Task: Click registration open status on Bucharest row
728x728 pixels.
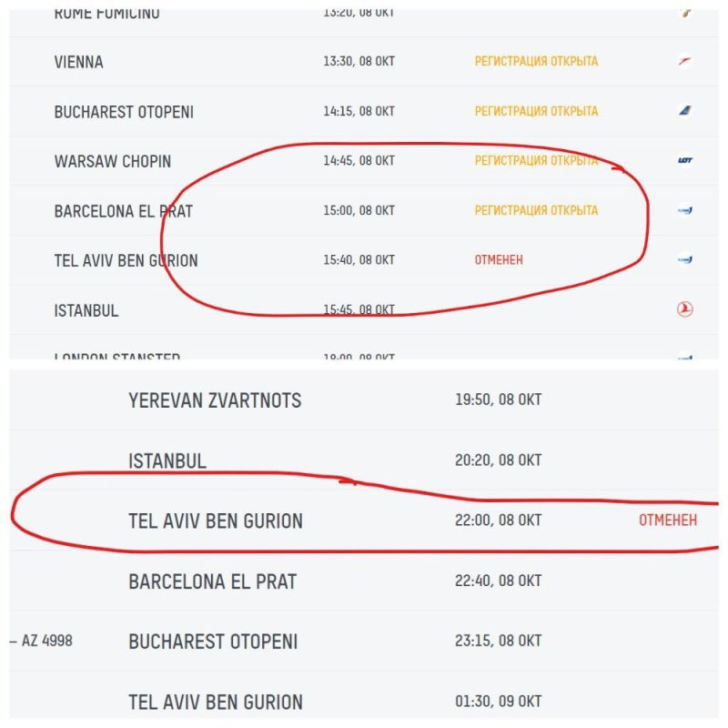Action: point(536,111)
